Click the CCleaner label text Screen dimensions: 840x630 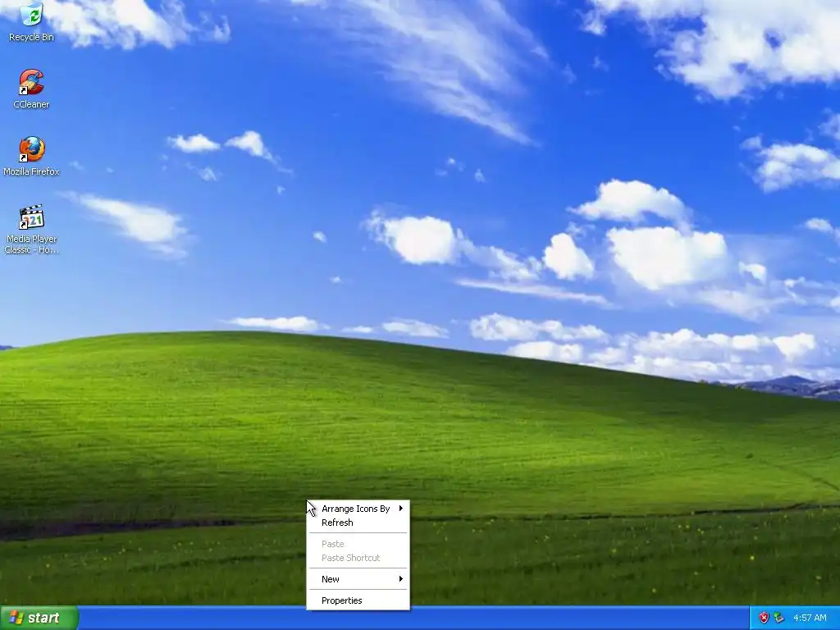(32, 104)
